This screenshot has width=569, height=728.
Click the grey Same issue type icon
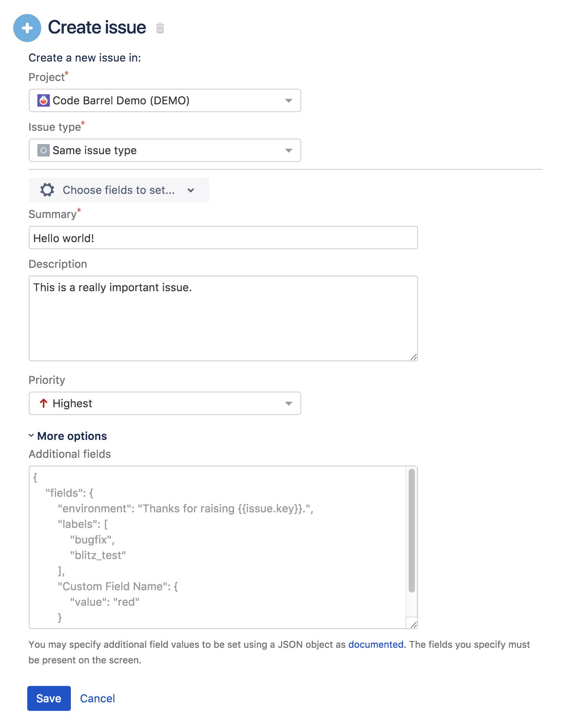click(x=43, y=150)
